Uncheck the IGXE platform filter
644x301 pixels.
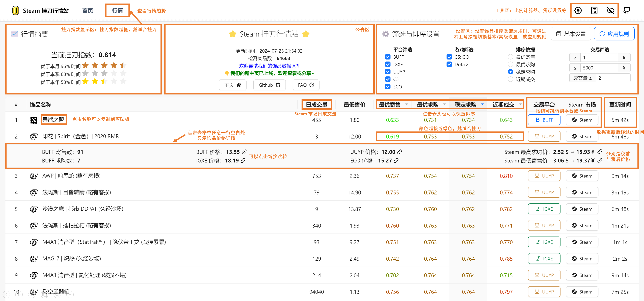(388, 64)
